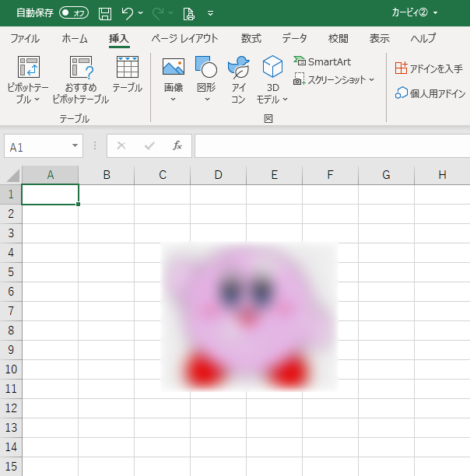Image resolution: width=470 pixels, height=476 pixels.
Task: Switch to the ホーム tab
Action: pyautogui.click(x=75, y=39)
